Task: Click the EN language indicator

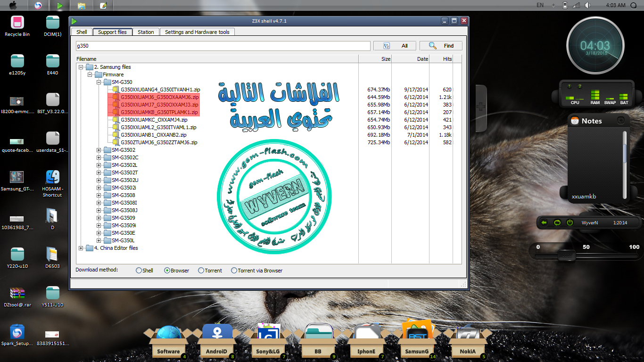Action: click(540, 5)
